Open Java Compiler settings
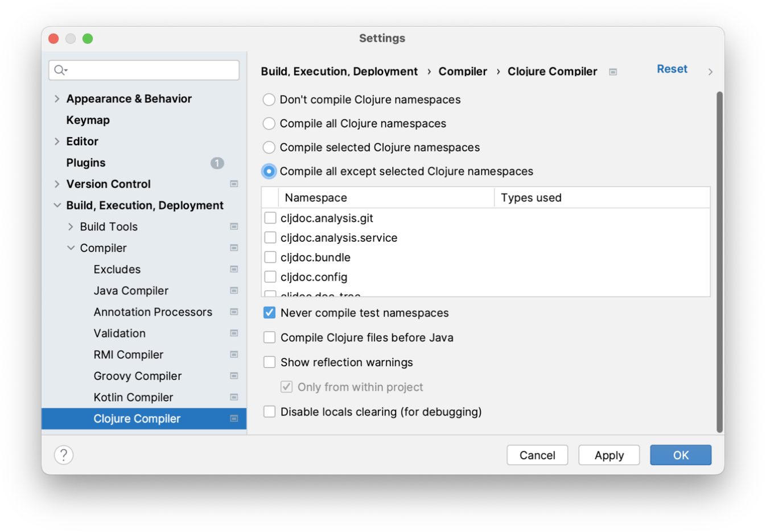The height and width of the screenshot is (532, 766). coord(131,291)
